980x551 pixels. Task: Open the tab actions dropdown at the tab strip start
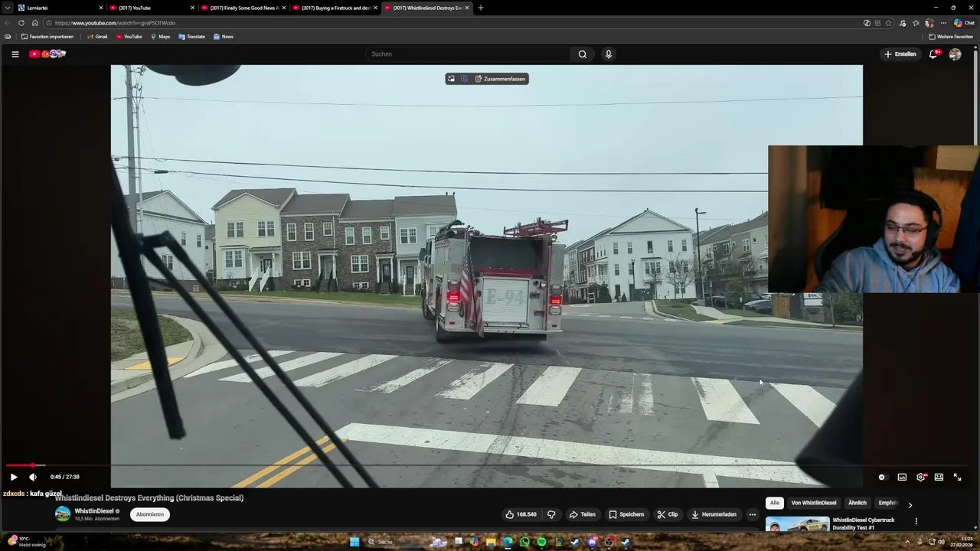(7, 8)
